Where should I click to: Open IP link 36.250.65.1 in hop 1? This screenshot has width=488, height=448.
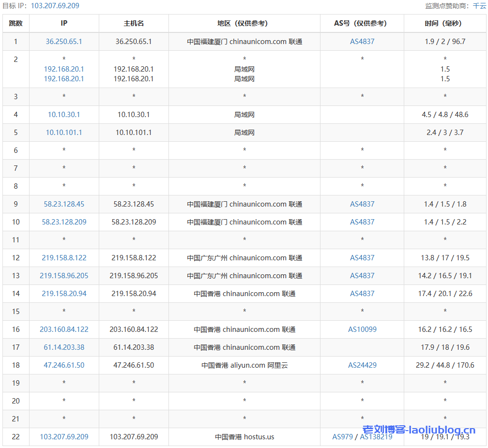(64, 42)
